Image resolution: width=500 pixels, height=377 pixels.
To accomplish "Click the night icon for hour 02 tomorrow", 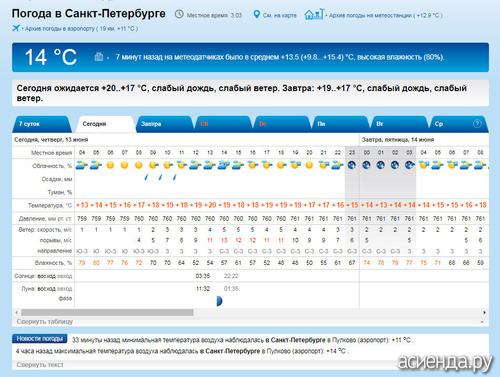I will [395, 165].
